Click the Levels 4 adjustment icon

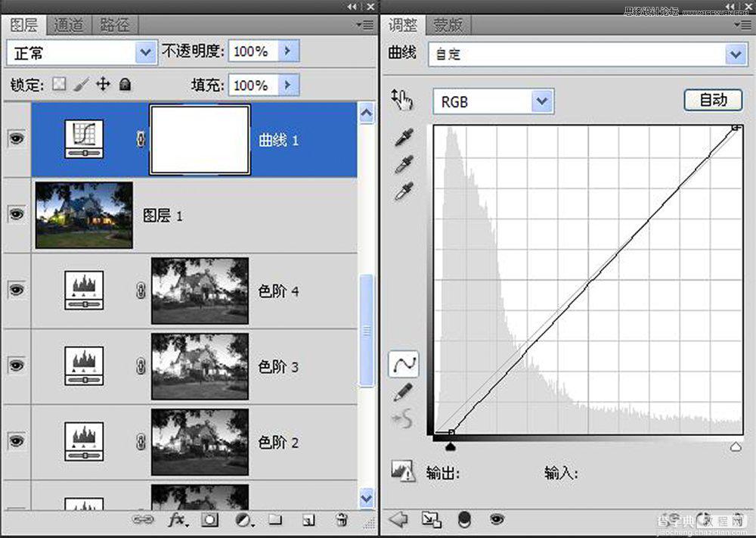84,291
